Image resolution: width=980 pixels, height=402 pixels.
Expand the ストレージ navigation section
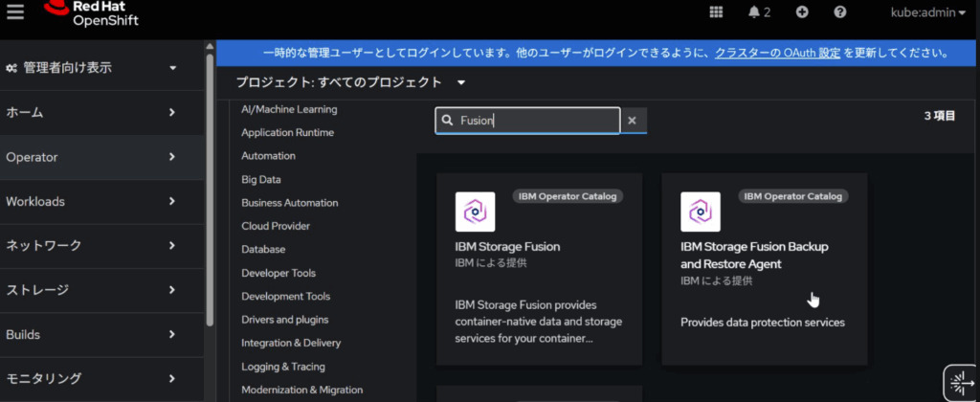(x=101, y=290)
